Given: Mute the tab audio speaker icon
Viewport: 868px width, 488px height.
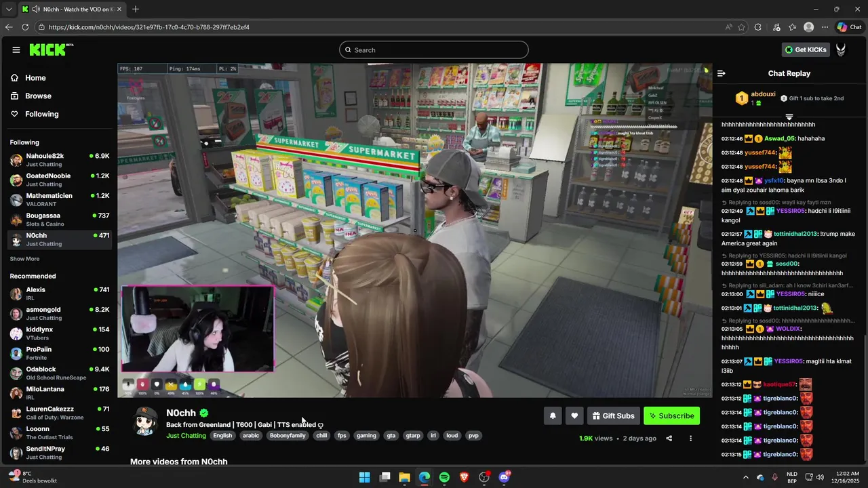Looking at the screenshot, I should pyautogui.click(x=35, y=9).
